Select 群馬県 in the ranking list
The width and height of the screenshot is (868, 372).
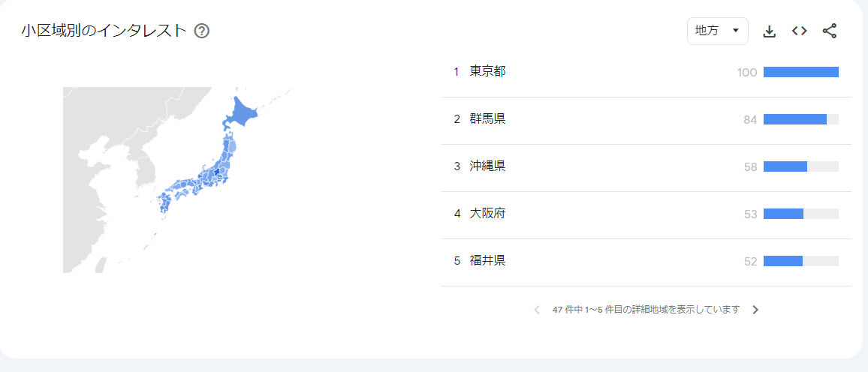pyautogui.click(x=488, y=119)
